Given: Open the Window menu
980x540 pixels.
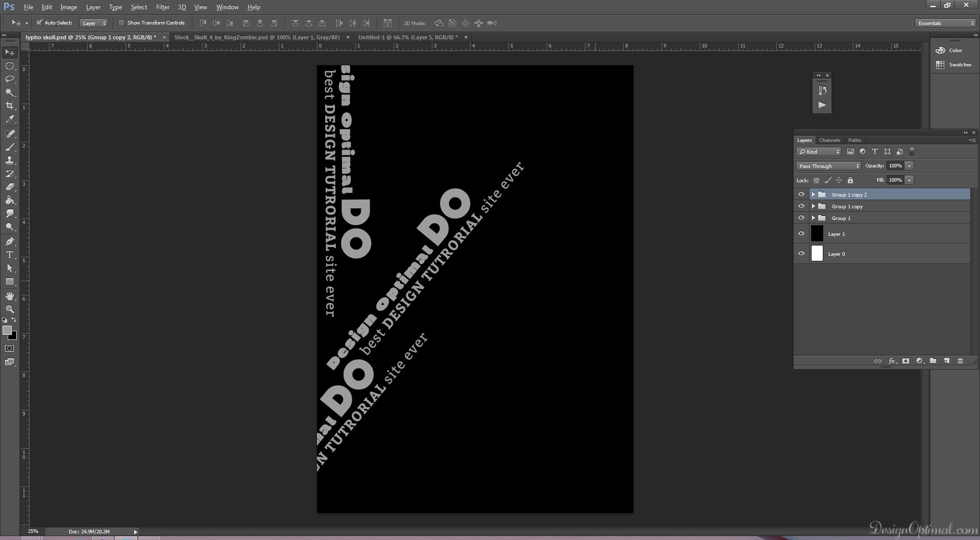Looking at the screenshot, I should pos(227,7).
